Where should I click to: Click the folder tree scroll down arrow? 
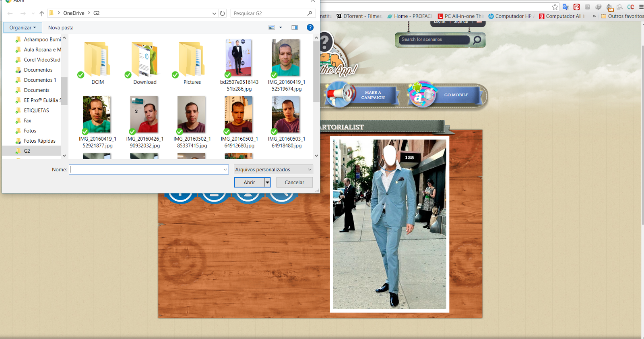[64, 156]
